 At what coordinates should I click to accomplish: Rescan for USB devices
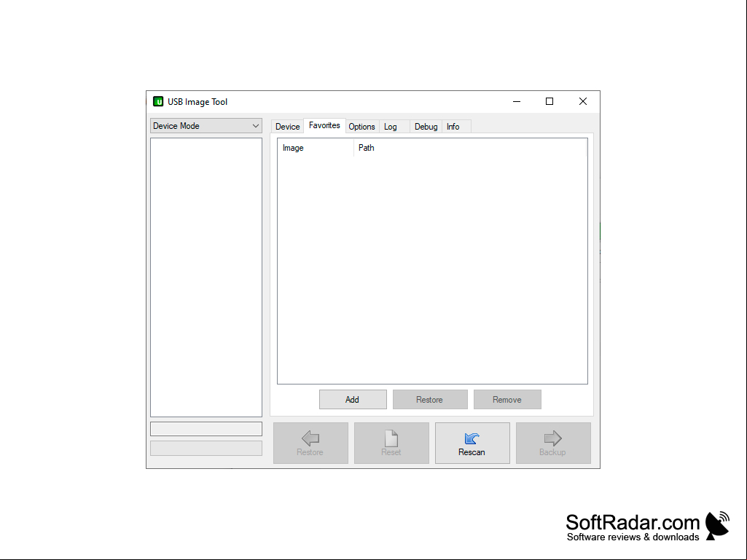pos(472,443)
